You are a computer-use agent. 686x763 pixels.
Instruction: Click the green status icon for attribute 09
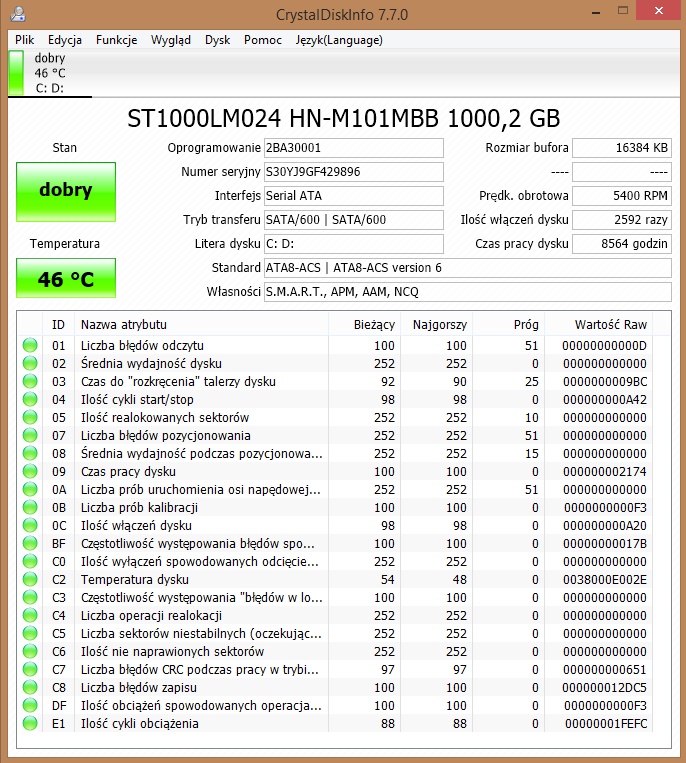point(30,472)
